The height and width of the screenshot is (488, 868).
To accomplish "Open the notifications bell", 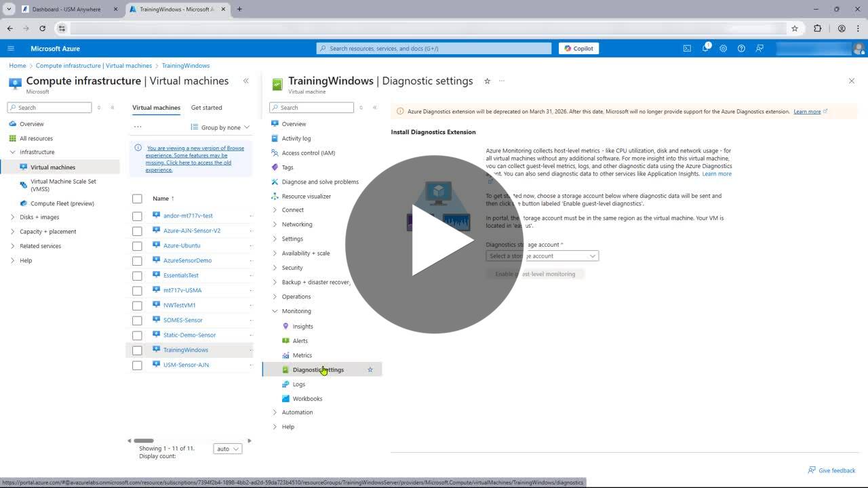I will pyautogui.click(x=705, y=48).
